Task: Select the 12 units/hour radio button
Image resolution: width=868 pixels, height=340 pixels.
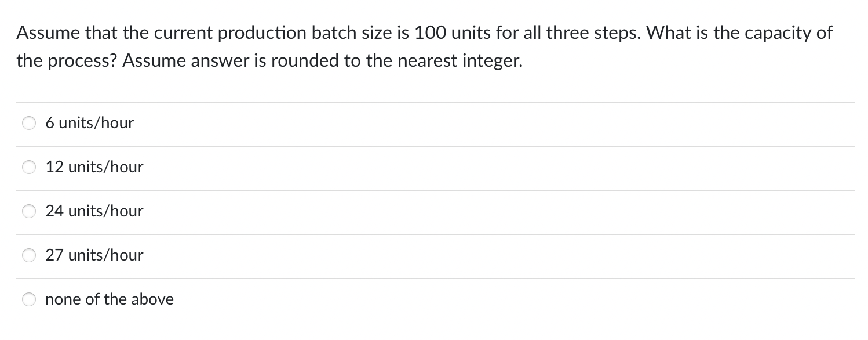Action: click(28, 167)
